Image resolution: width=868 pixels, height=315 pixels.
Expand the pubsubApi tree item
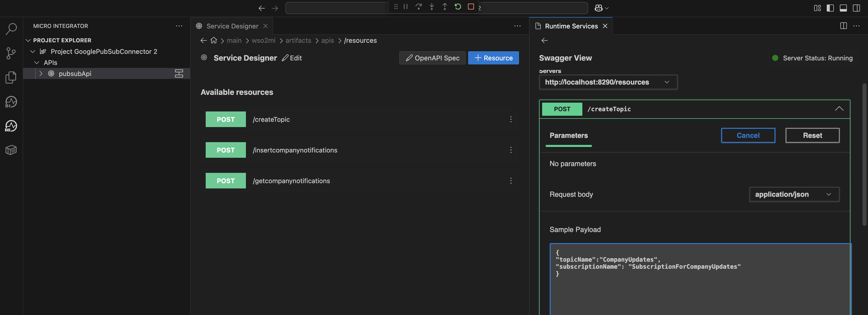tap(41, 73)
